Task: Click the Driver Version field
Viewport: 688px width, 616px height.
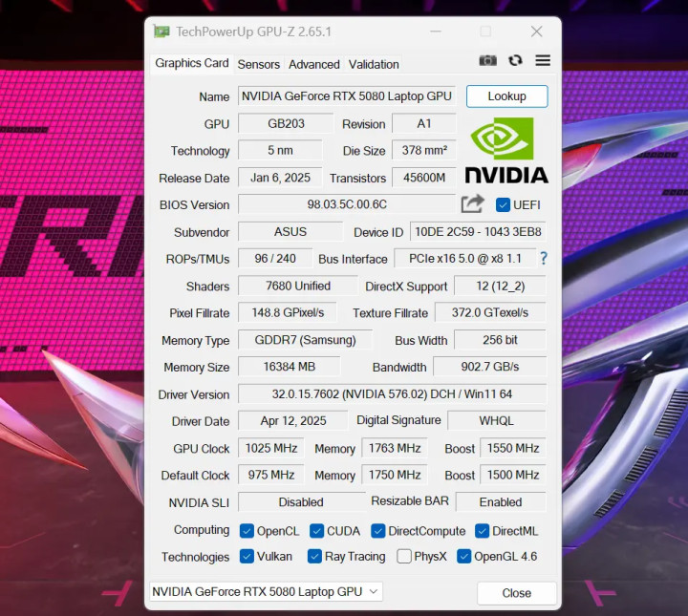Action: (x=392, y=393)
